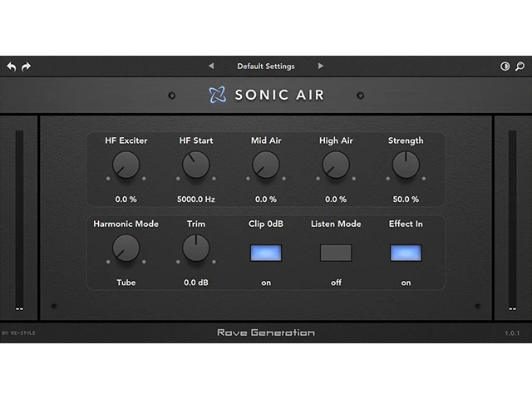This screenshot has height=399, width=532.
Task: Click the redo arrow icon
Action: coord(26,66)
